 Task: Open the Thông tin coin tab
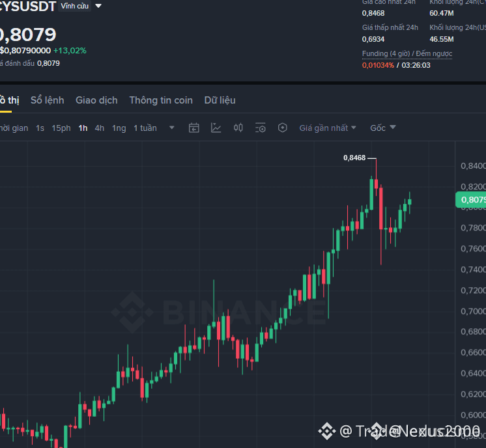click(161, 100)
